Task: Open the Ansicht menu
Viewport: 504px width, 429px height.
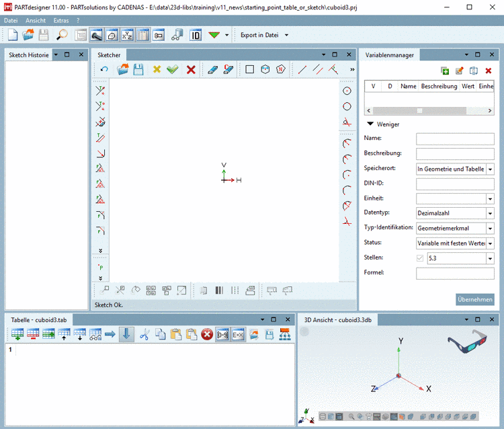Action: (x=36, y=21)
